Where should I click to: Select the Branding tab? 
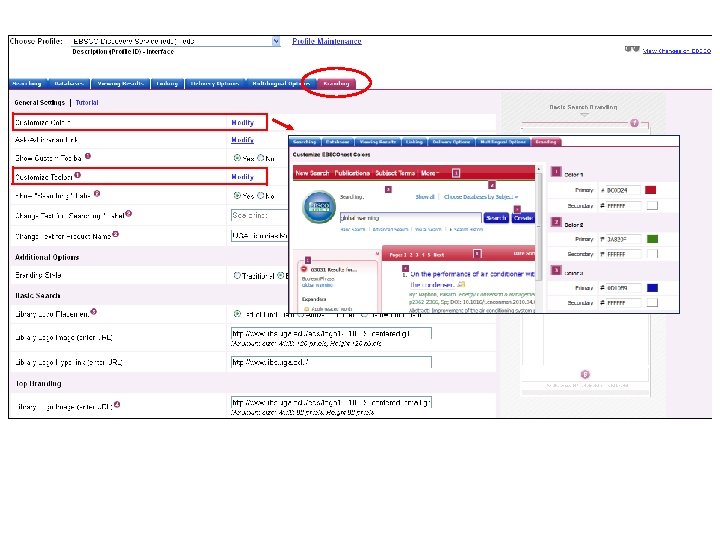click(x=336, y=83)
